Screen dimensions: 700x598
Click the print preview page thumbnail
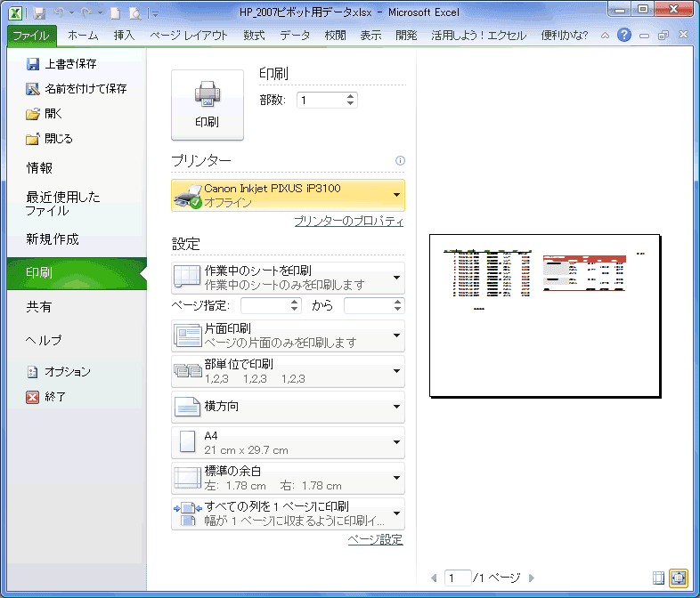545,316
